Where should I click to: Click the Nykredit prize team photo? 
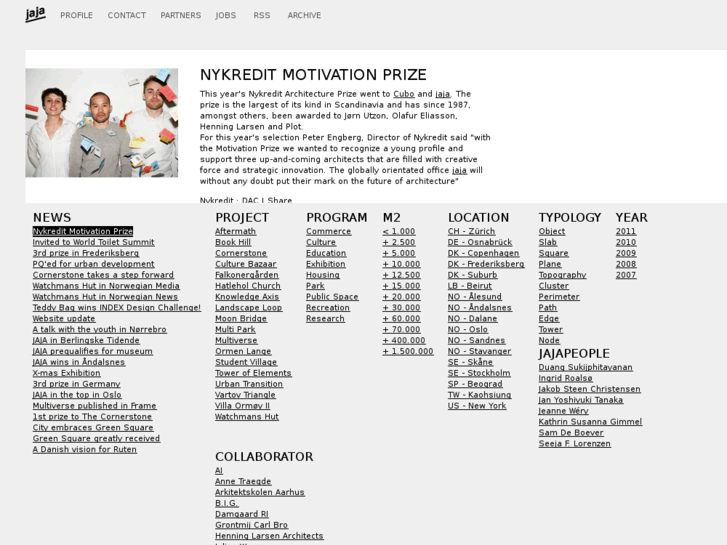(x=102, y=123)
